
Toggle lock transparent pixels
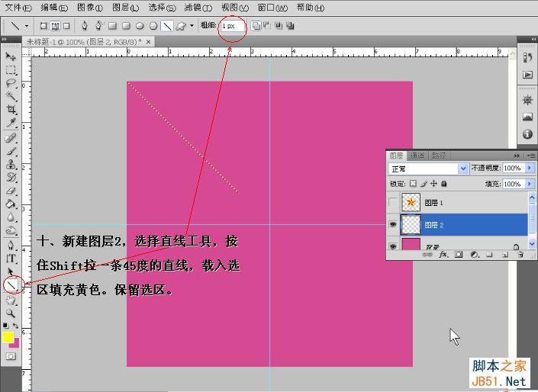click(413, 184)
